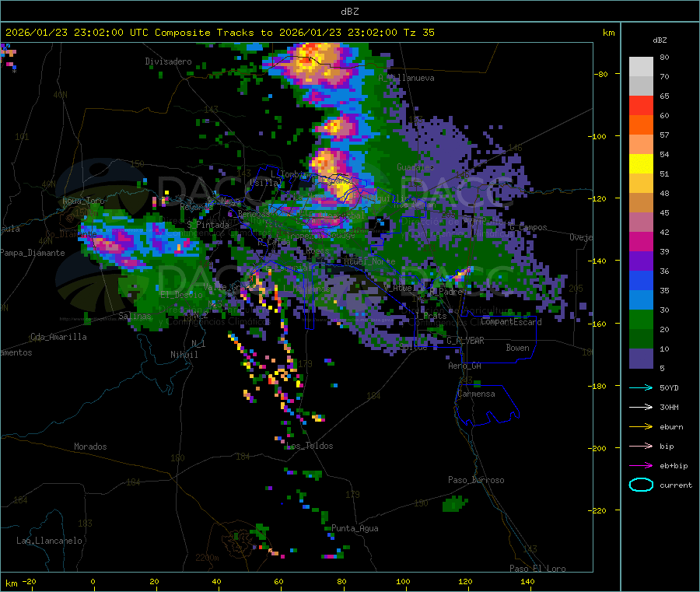Click the 'Paso_Barroso' map label

(476, 481)
